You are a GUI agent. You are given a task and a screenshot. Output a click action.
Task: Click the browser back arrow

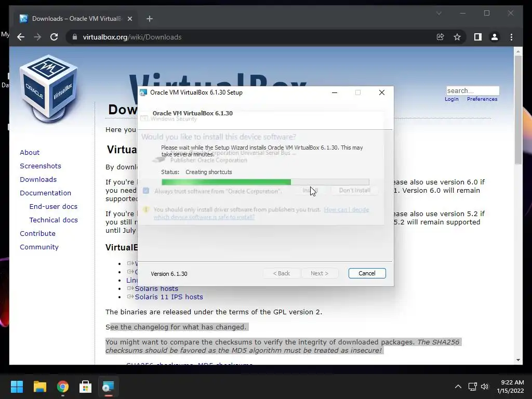click(21, 37)
